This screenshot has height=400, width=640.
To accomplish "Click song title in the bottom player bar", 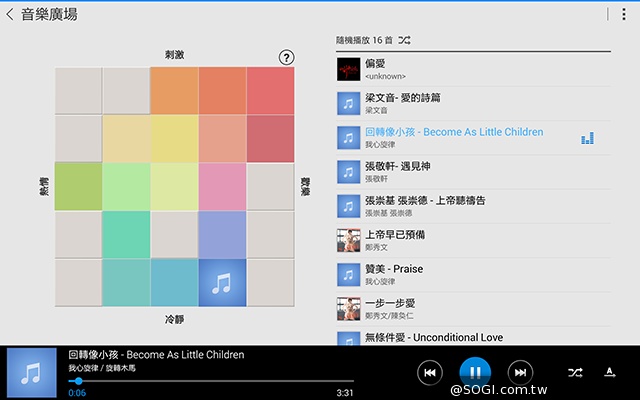I will pos(156,355).
